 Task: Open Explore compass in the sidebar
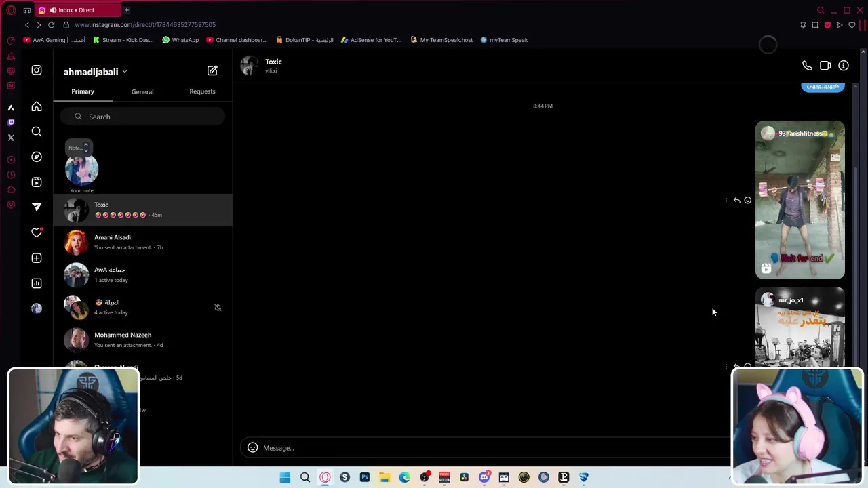pos(37,157)
